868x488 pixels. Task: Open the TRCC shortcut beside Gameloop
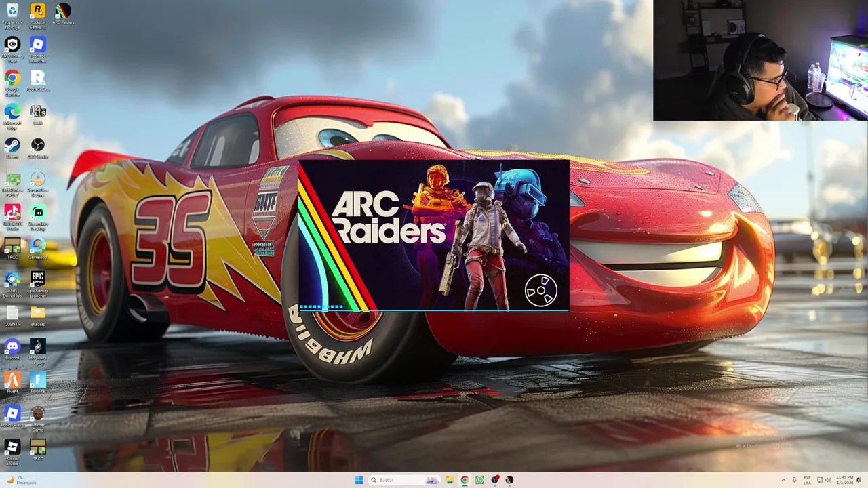pyautogui.click(x=12, y=249)
